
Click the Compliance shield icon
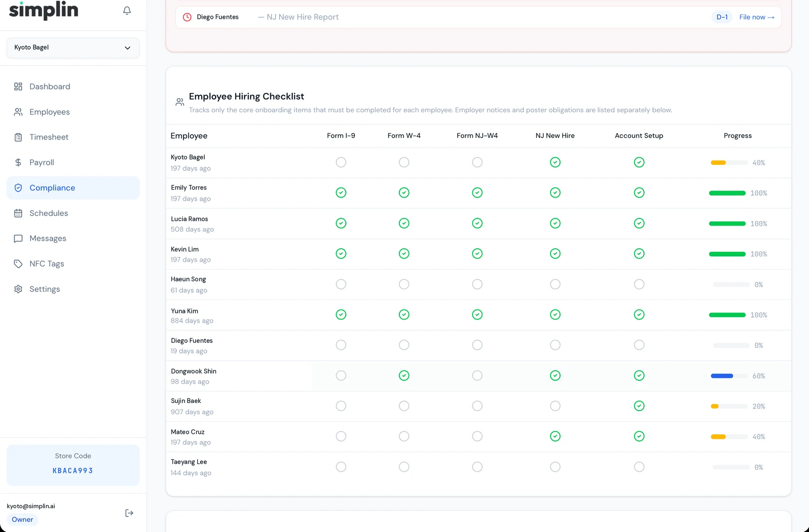pyautogui.click(x=18, y=188)
